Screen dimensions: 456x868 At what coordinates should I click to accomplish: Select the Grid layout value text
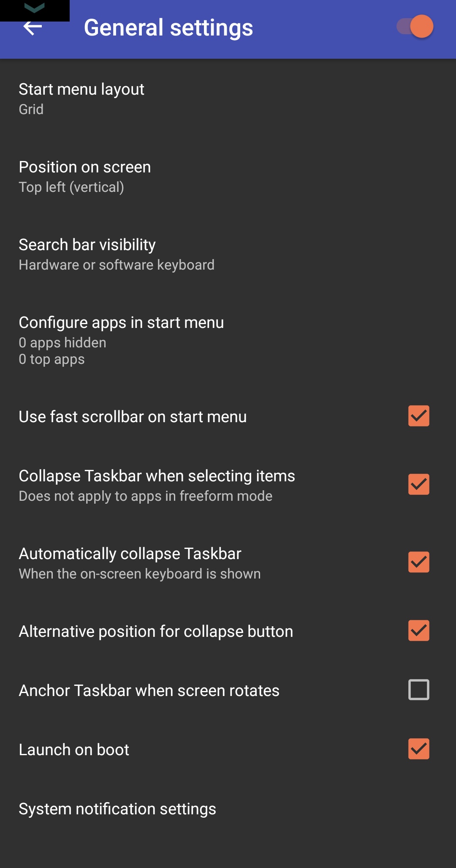point(31,109)
